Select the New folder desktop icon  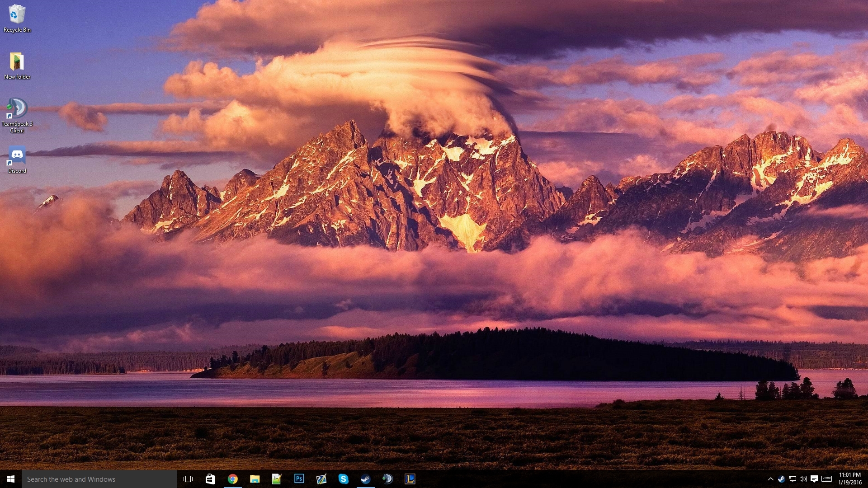(17, 65)
